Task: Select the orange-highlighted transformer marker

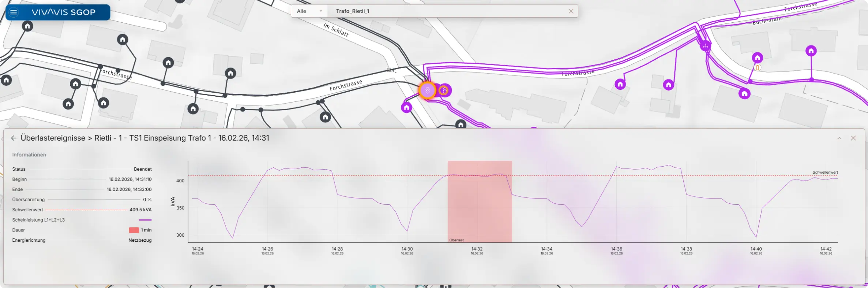Action: pyautogui.click(x=427, y=90)
